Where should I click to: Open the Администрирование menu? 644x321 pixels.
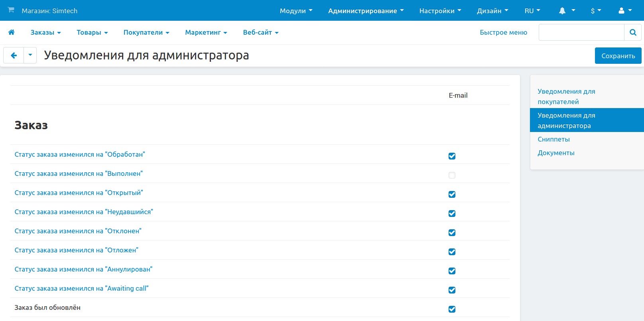pyautogui.click(x=366, y=11)
